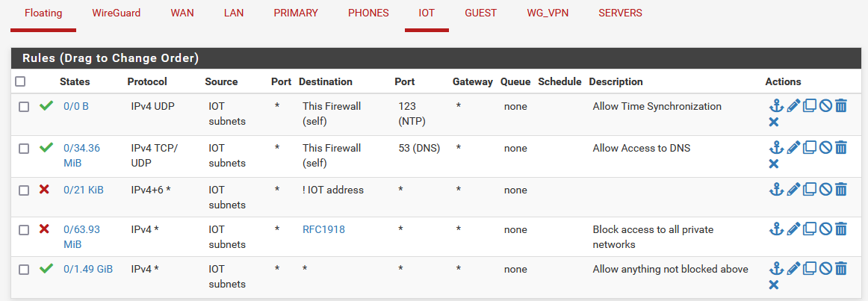Tick the checkbox for the IOT address block rule
Viewport: 868px width, 301px height.
click(24, 190)
